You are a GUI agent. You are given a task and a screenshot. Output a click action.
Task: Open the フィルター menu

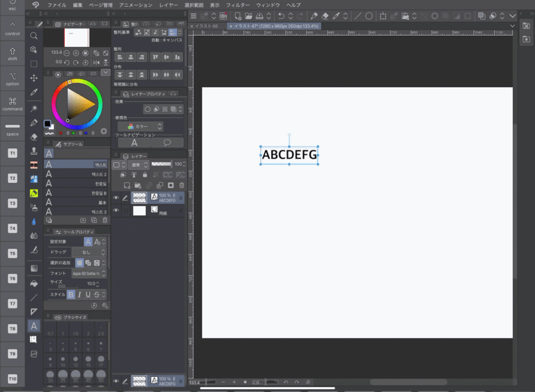click(238, 5)
